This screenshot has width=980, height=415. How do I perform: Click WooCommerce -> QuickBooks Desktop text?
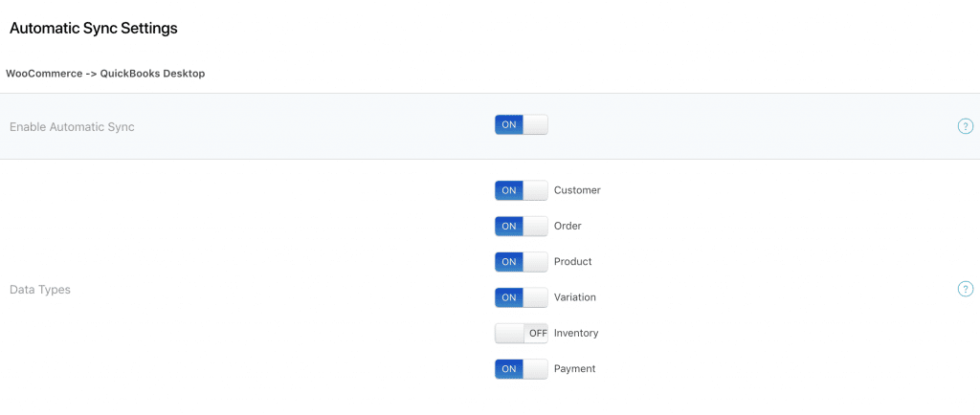105,74
